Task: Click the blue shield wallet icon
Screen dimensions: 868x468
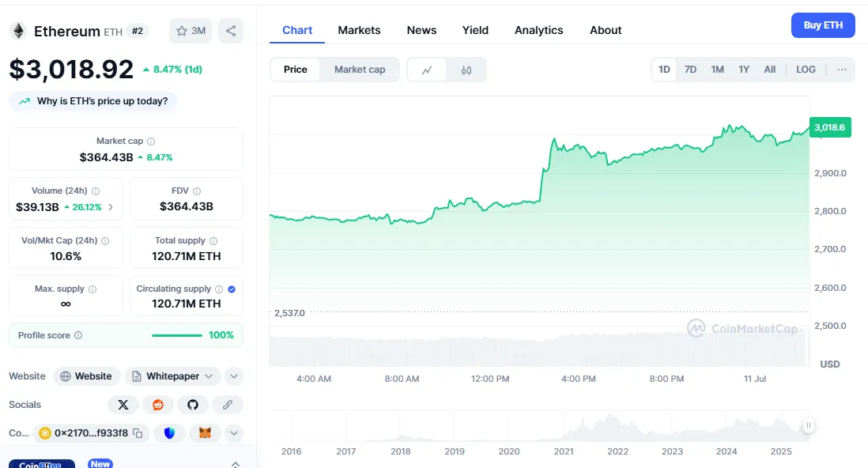Action: [170, 433]
